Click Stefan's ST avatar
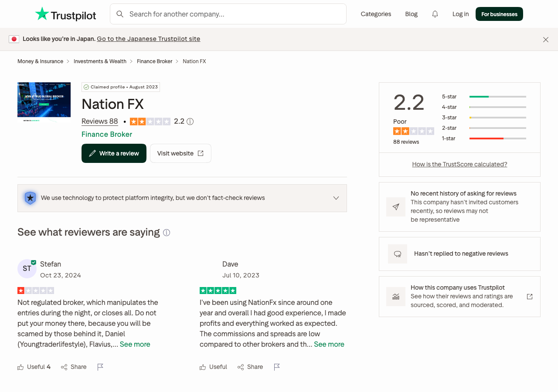Viewport: 558px width, 392px height. click(27, 268)
